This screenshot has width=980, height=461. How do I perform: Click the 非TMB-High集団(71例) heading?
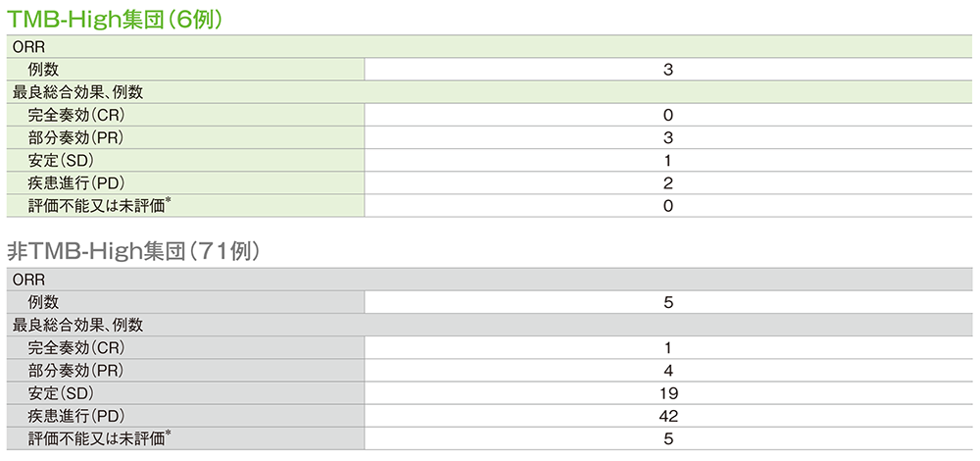pos(132,250)
